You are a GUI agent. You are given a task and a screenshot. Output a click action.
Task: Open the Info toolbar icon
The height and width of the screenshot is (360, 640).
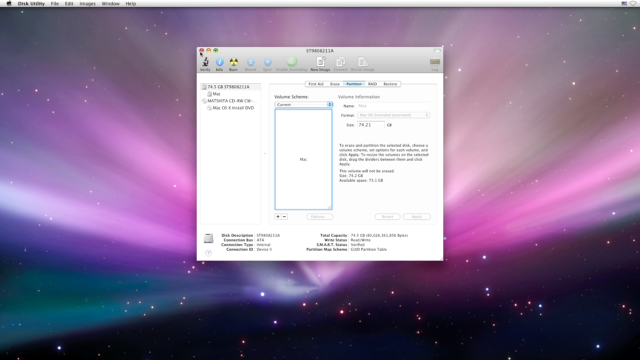pos(220,62)
